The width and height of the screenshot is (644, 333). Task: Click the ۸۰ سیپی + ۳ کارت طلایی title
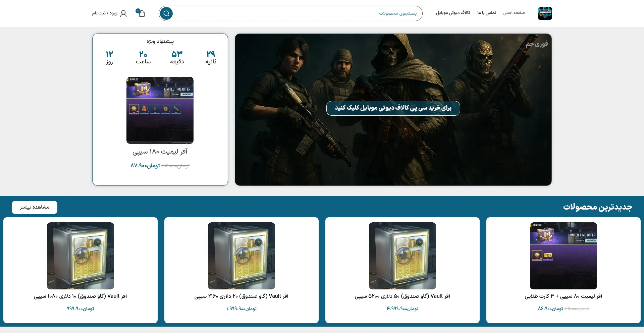[563, 296]
